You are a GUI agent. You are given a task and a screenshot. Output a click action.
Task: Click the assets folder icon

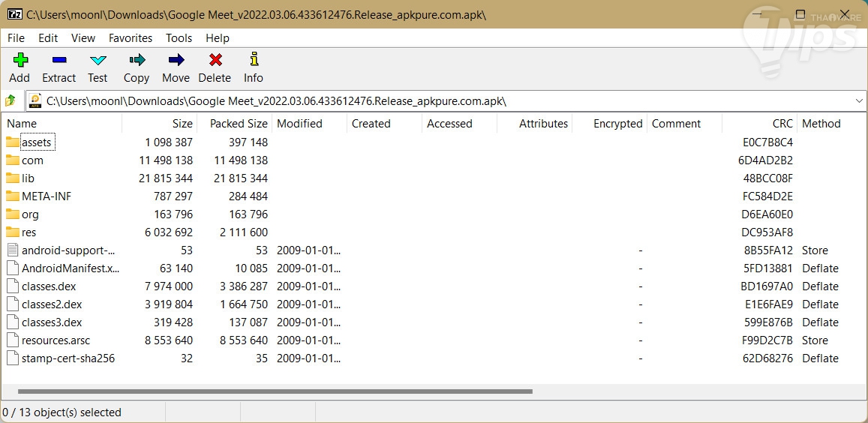[13, 142]
